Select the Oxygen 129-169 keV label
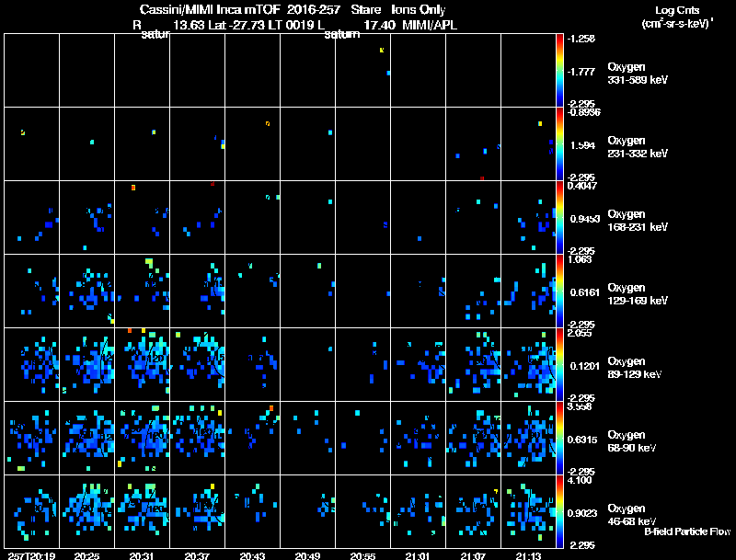 coord(638,294)
